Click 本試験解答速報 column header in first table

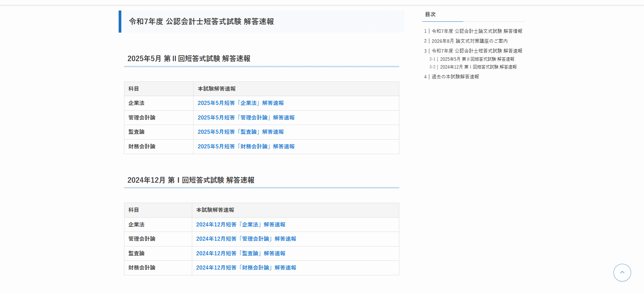tap(217, 89)
